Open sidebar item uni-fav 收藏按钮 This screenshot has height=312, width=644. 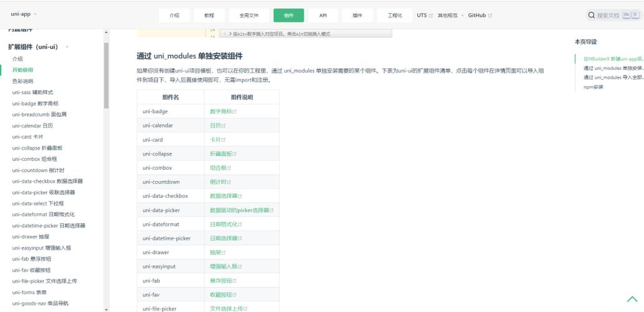[x=32, y=270]
